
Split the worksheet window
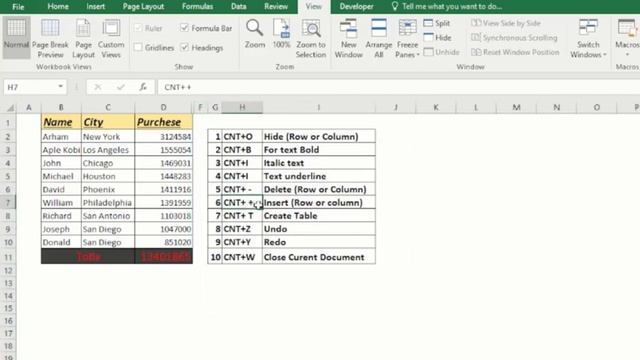(x=437, y=23)
